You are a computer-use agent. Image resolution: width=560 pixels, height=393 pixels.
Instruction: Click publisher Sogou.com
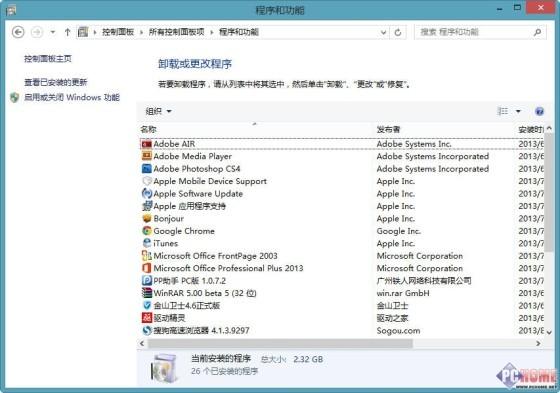pos(398,331)
